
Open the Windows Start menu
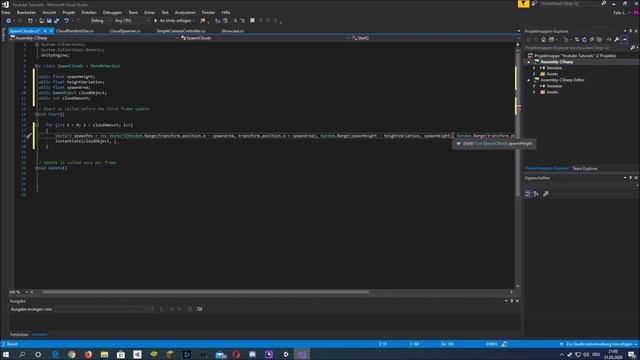[6, 354]
